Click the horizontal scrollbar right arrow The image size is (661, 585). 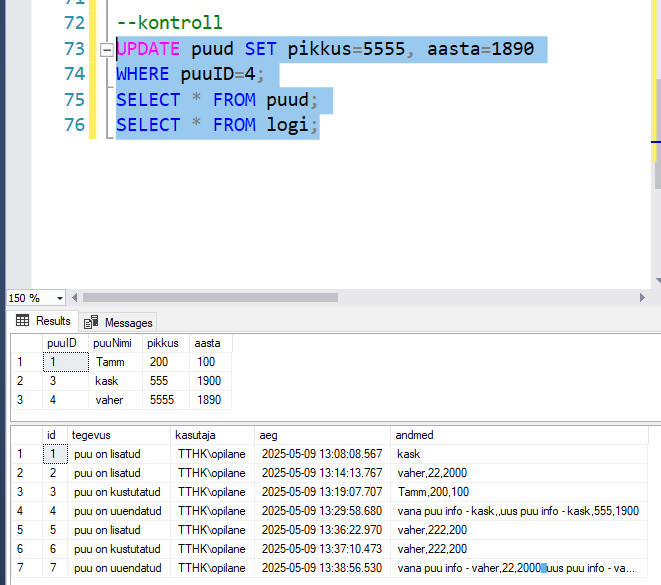(642, 298)
